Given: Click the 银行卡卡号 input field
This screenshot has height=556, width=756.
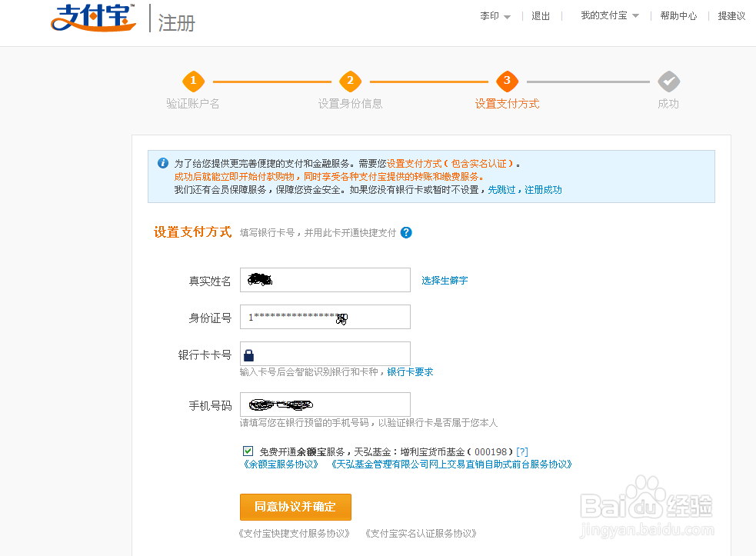Looking at the screenshot, I should point(325,354).
